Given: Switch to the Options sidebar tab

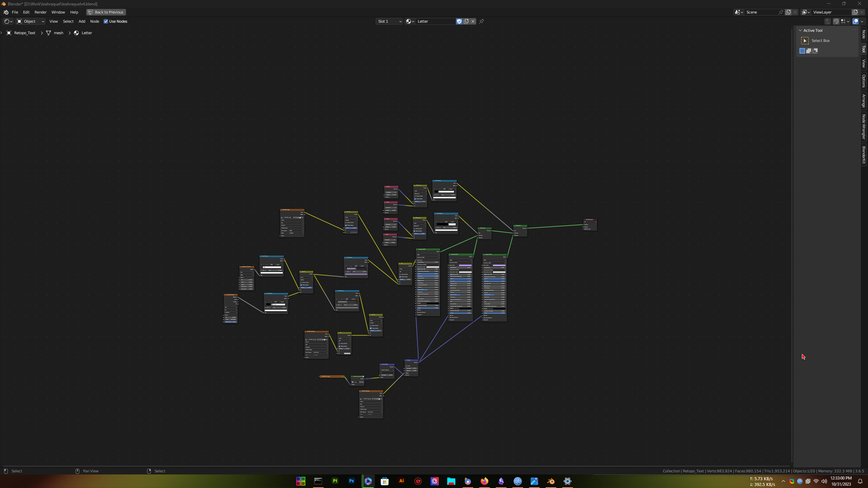Looking at the screenshot, I should click(864, 81).
